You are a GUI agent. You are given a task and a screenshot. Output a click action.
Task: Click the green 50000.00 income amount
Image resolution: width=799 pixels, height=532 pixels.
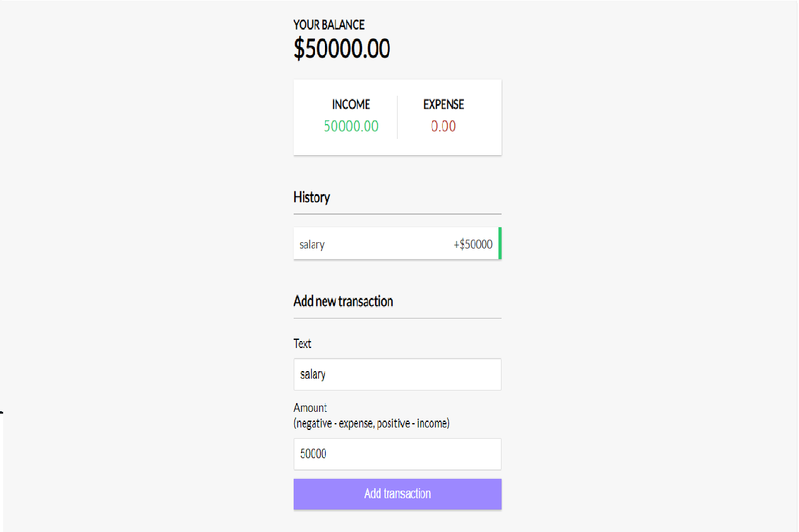point(351,126)
